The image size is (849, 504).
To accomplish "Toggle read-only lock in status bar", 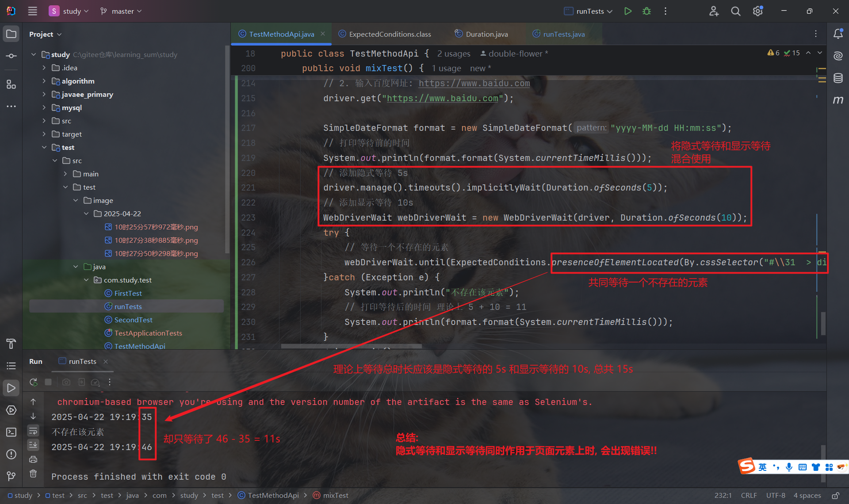I will click(x=835, y=496).
